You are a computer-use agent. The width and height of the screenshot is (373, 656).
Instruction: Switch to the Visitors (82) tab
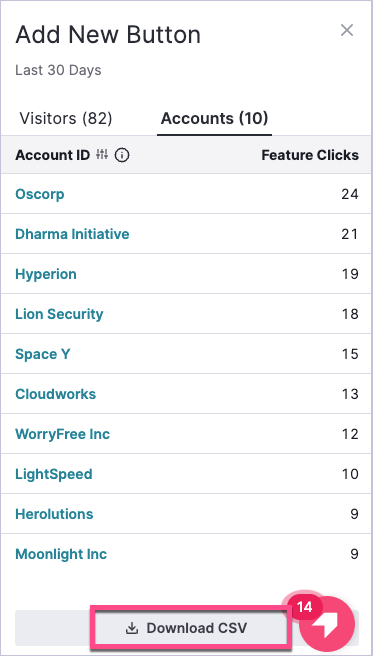(66, 118)
